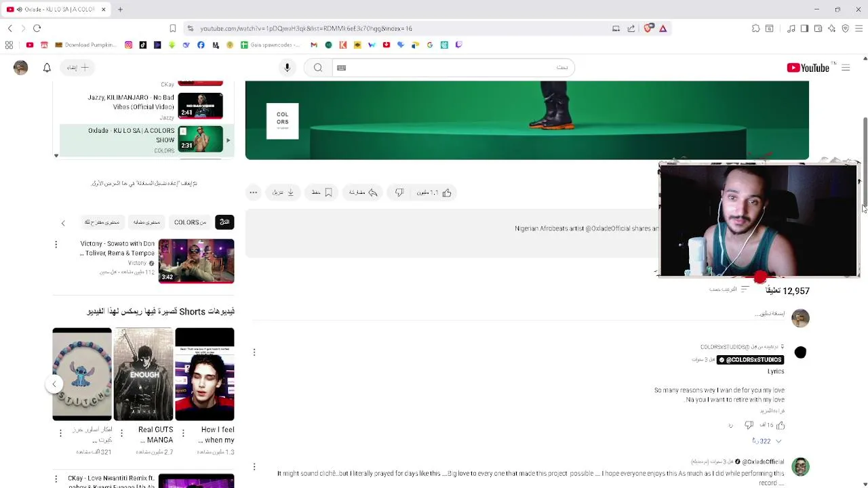
Task: Open YouTube hamburger guide menu
Action: (846, 68)
